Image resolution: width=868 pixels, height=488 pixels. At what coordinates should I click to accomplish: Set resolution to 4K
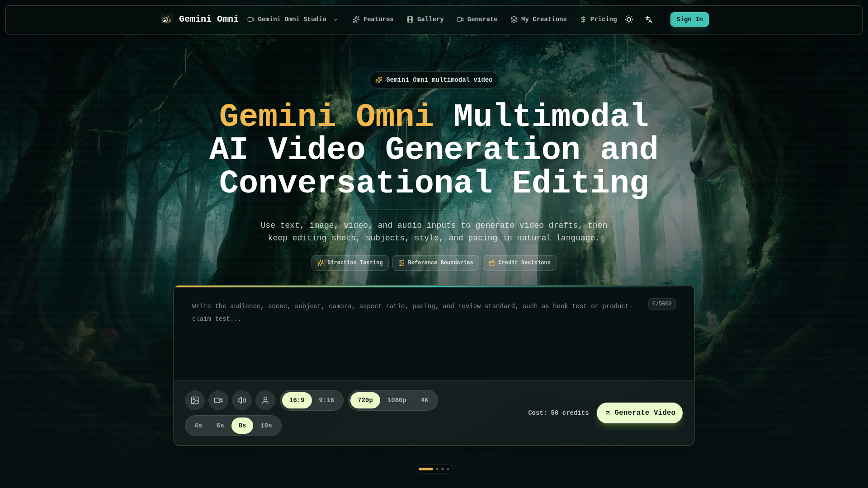(x=425, y=400)
